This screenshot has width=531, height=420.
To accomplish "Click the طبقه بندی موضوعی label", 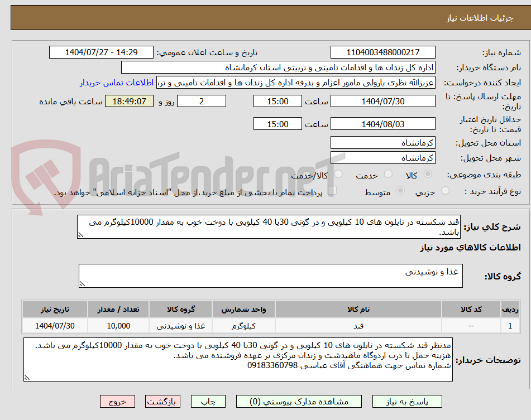I will tap(484, 175).
